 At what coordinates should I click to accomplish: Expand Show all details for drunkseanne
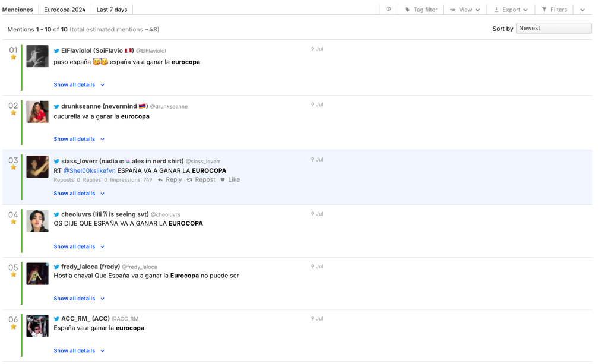[x=79, y=139]
